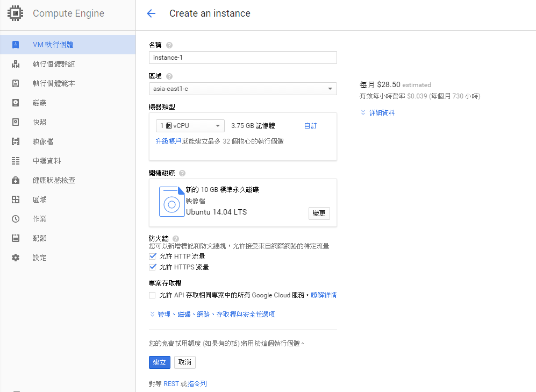Open 磁碟 in the sidebar

(x=68, y=103)
